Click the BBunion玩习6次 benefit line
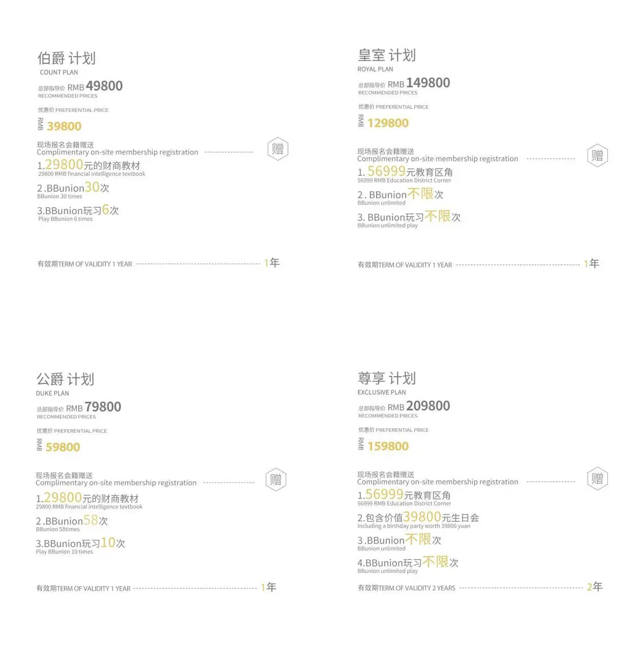 [78, 211]
